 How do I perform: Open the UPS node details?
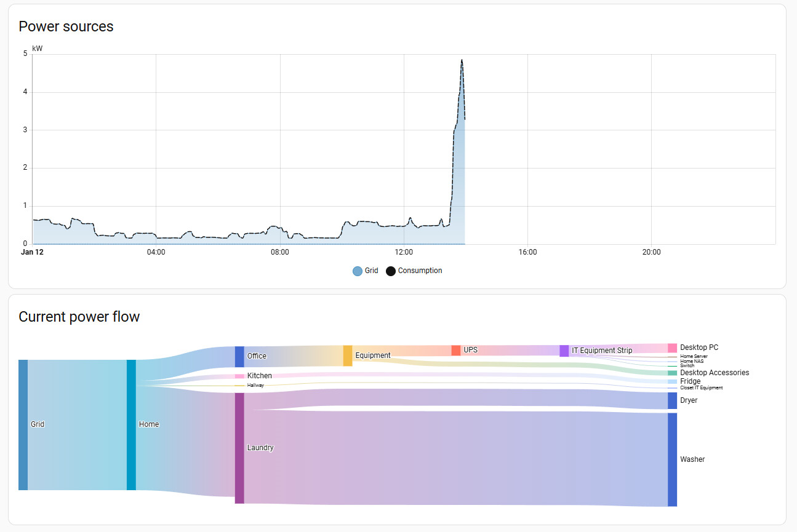coord(456,350)
